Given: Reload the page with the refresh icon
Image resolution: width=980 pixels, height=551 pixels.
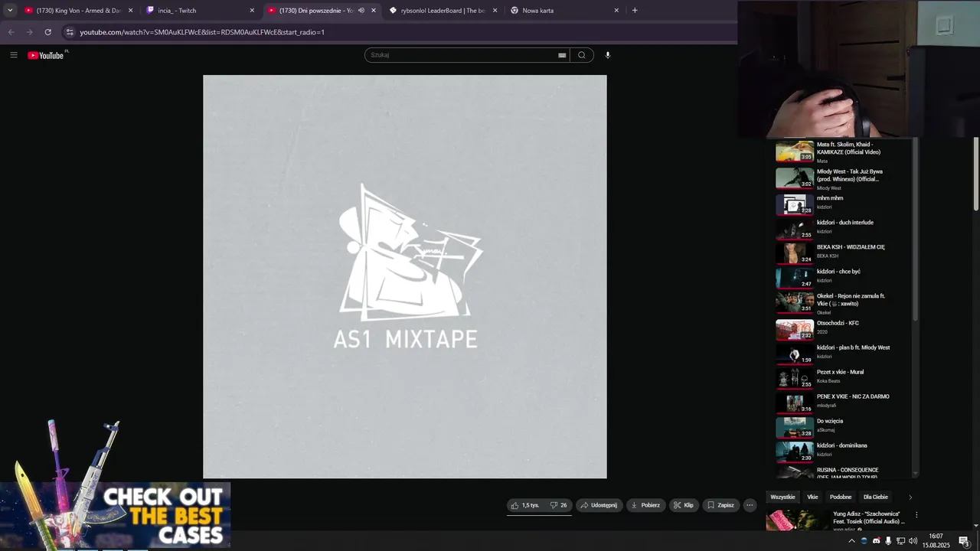Looking at the screenshot, I should 47,32.
